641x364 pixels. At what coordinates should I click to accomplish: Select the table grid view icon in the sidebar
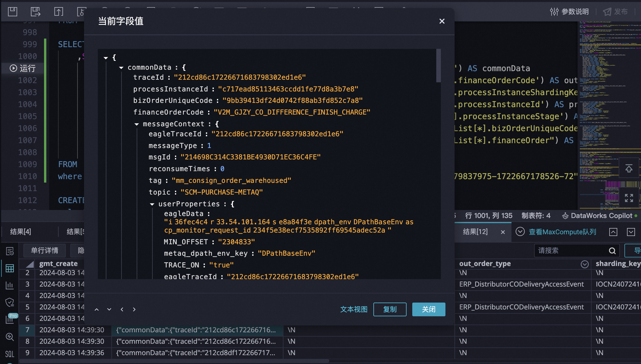[10, 268]
